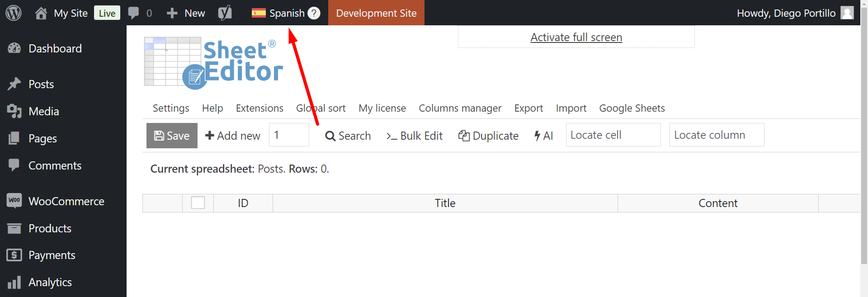Open the Import menu
Screen dimensions: 868x297
coord(571,108)
